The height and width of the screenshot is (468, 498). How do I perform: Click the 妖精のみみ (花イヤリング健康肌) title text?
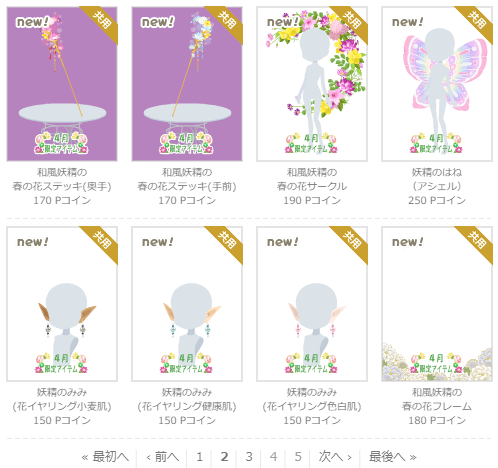pyautogui.click(x=187, y=399)
